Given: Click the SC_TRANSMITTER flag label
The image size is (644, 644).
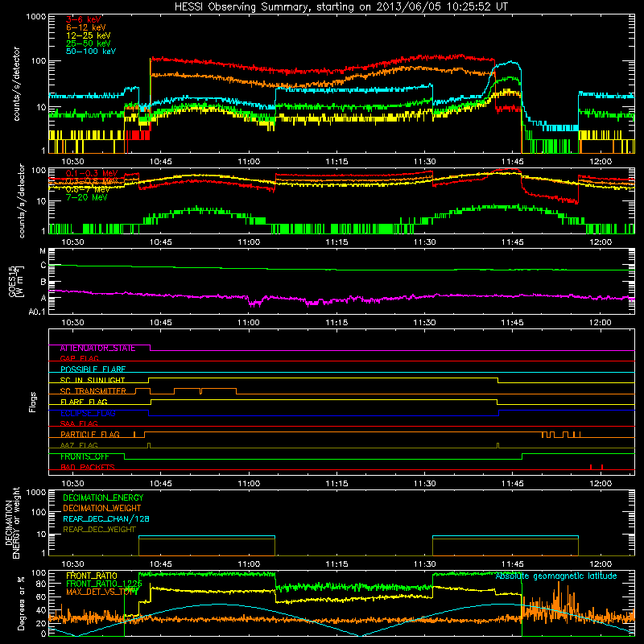Looking at the screenshot, I should click(93, 391).
